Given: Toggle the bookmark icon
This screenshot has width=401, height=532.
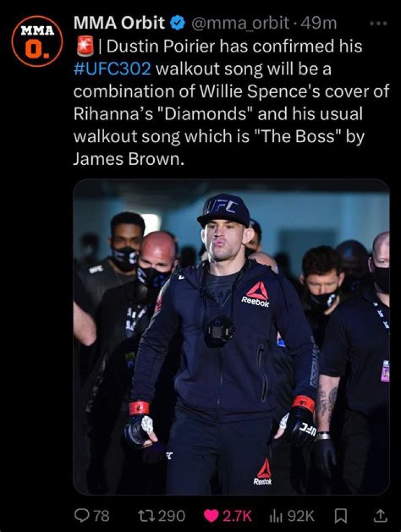Looking at the screenshot, I should (x=341, y=516).
